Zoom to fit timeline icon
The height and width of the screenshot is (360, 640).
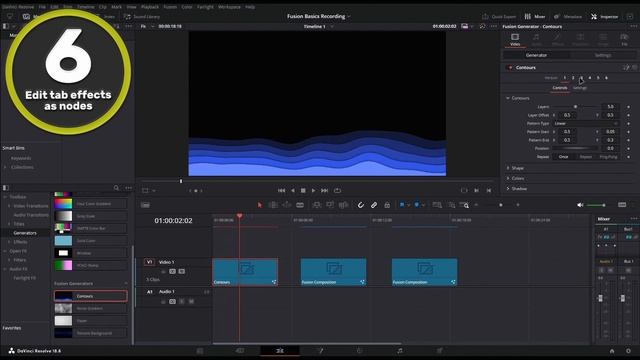coord(437,205)
